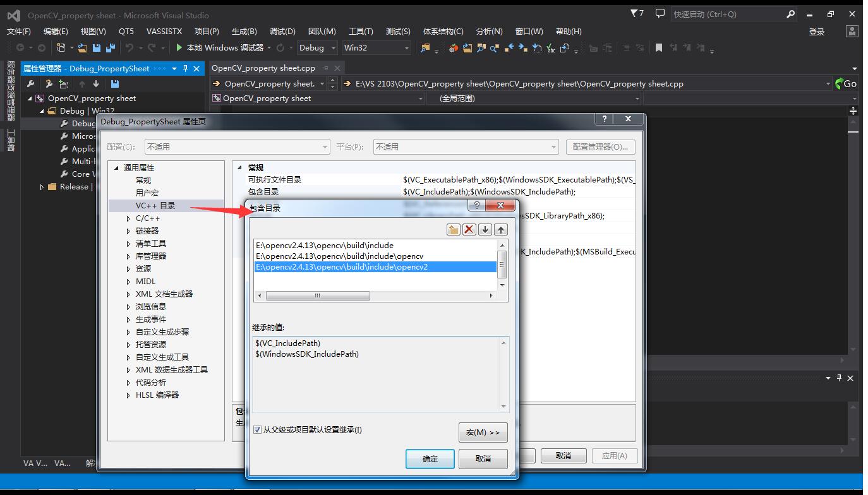Select path ending in include\opencv
This screenshot has height=495, width=868.
click(x=339, y=256)
